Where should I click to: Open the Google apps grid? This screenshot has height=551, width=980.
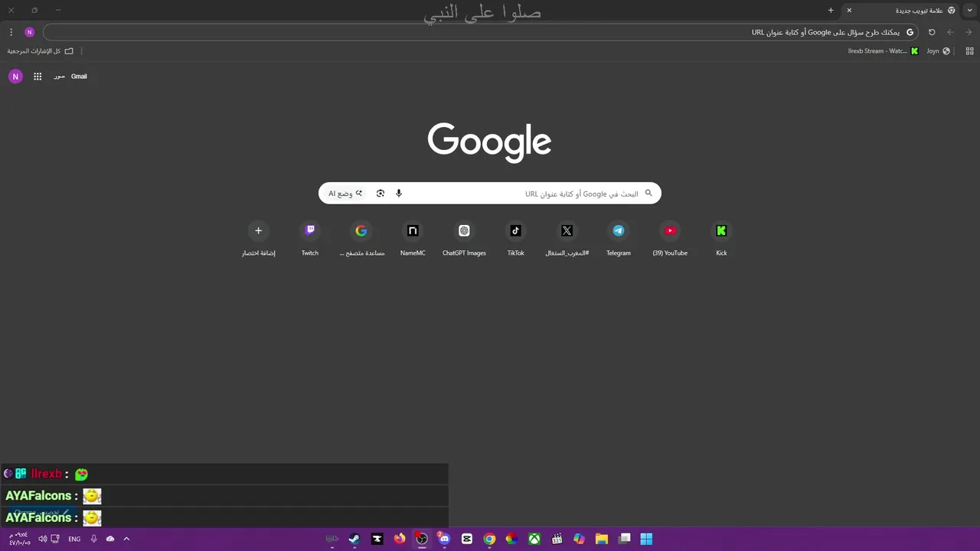point(38,77)
